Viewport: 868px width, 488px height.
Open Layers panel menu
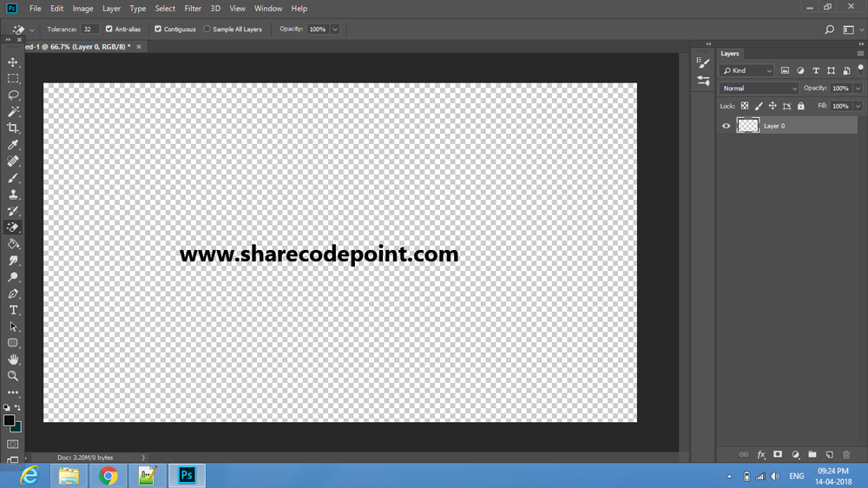[x=860, y=54]
